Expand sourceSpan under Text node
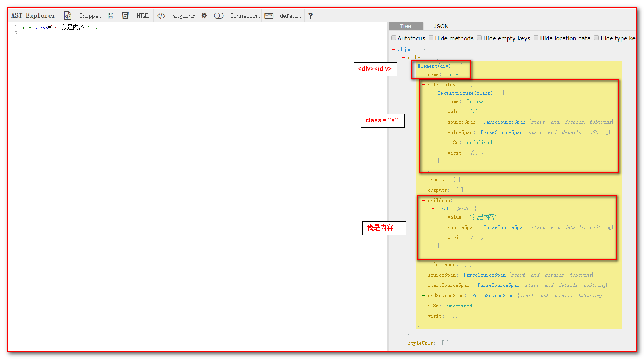 click(x=443, y=227)
